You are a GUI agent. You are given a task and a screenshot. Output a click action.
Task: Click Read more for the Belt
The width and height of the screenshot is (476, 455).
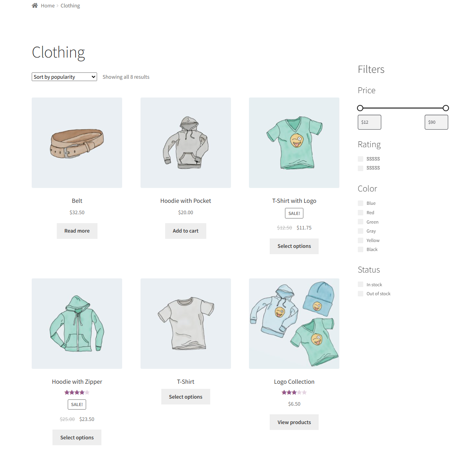(77, 231)
